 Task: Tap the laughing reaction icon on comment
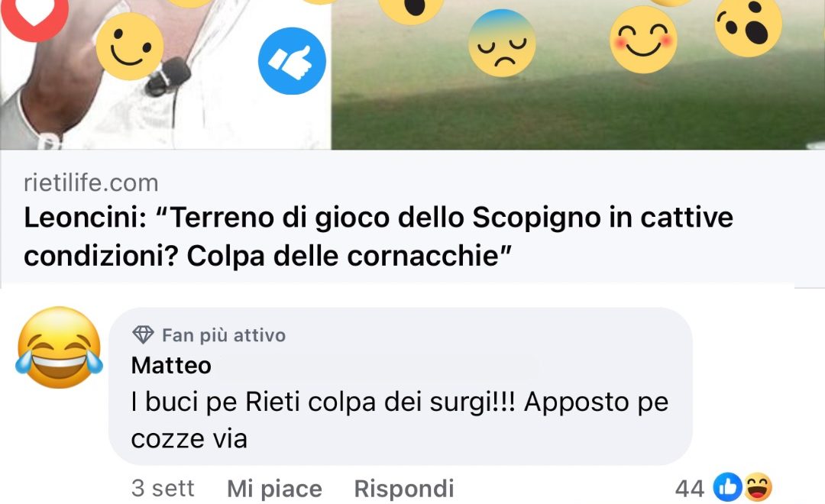(757, 487)
